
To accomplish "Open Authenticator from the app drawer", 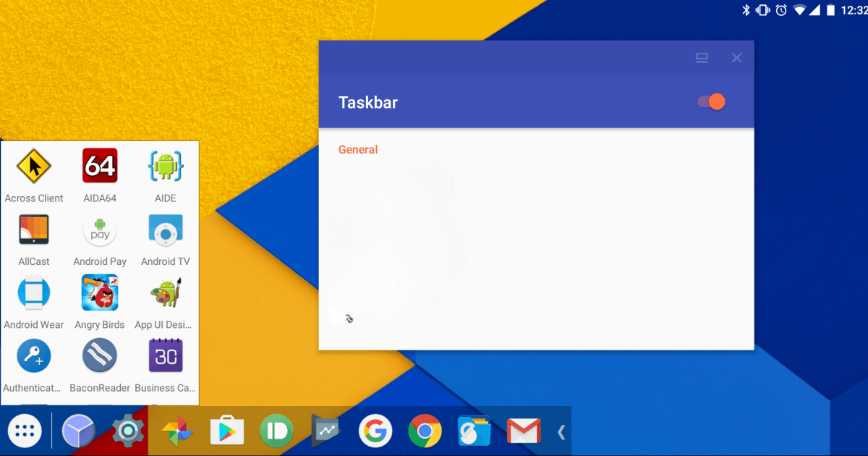I will pos(33,355).
